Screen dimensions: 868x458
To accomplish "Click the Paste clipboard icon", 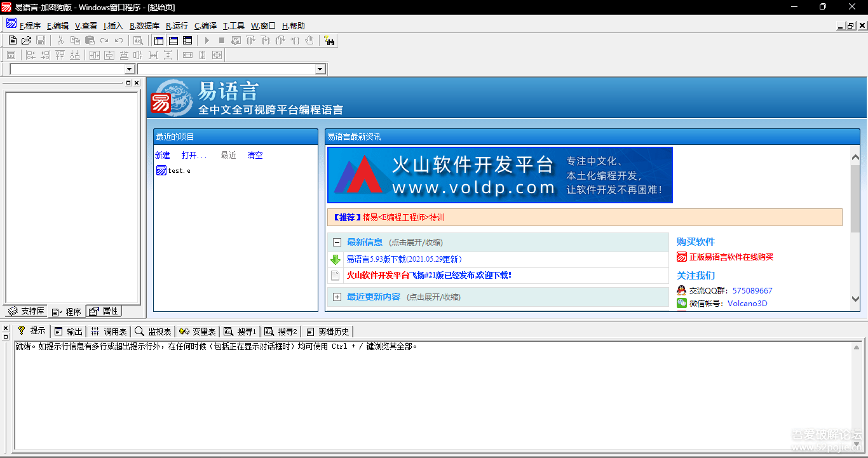I will (90, 40).
